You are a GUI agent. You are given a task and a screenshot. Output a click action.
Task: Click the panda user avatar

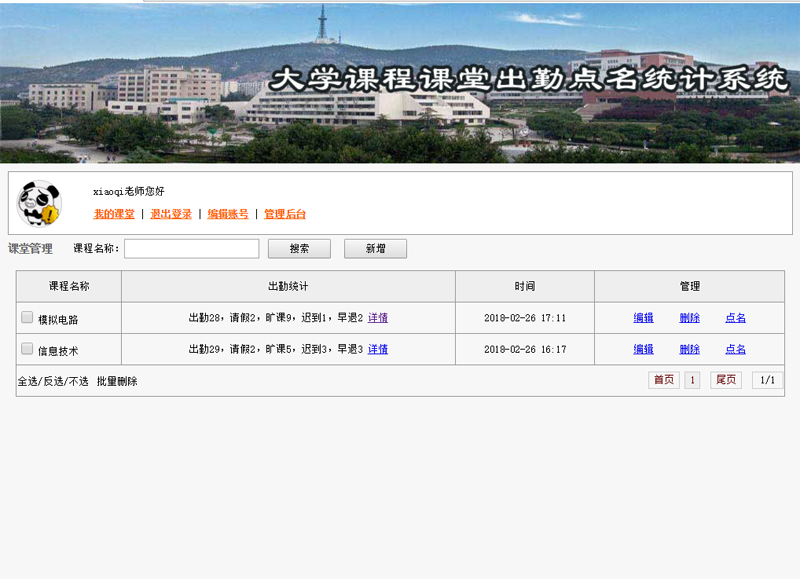pyautogui.click(x=39, y=203)
